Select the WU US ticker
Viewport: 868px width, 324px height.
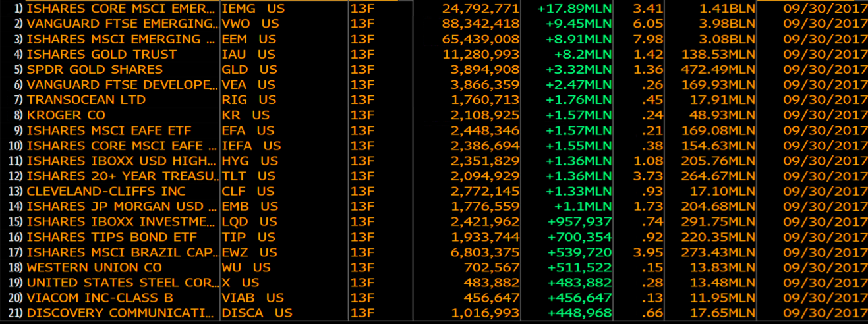(x=246, y=267)
